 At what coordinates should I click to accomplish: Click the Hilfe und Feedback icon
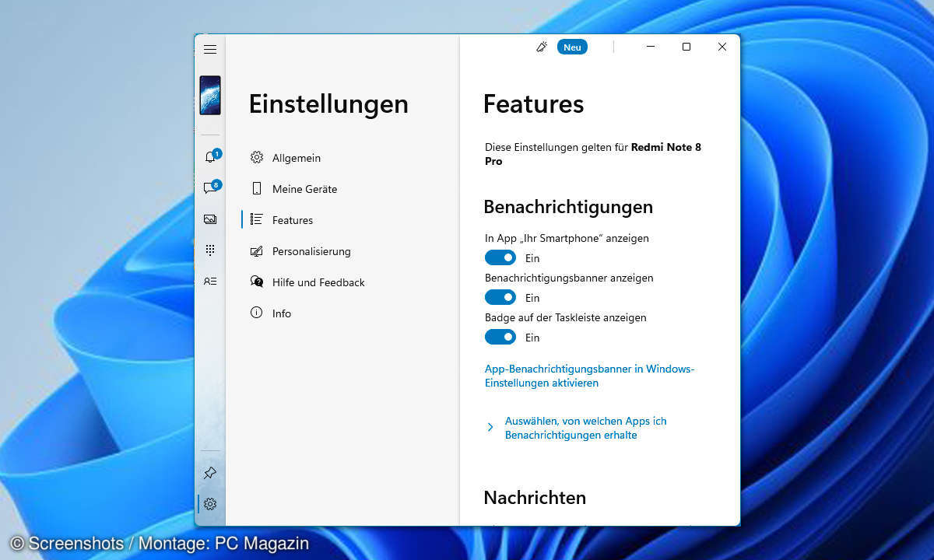[x=256, y=282]
